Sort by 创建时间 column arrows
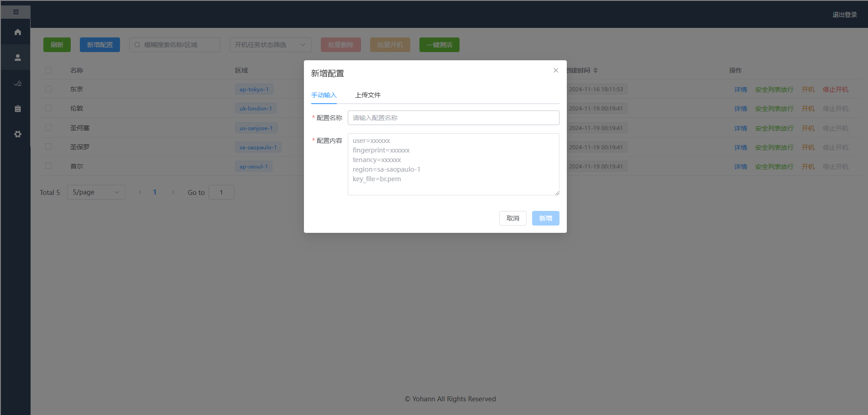 [595, 70]
